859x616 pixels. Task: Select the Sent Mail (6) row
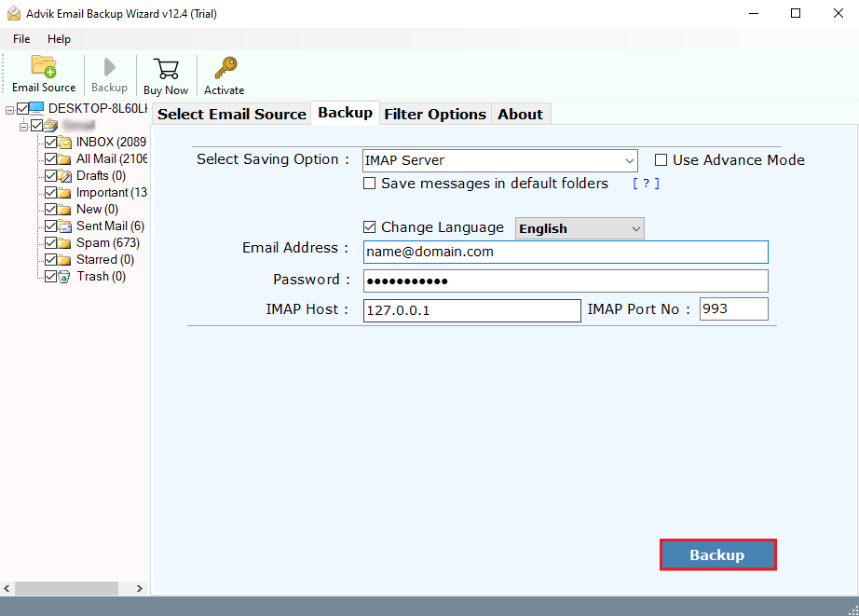pyautogui.click(x=110, y=226)
